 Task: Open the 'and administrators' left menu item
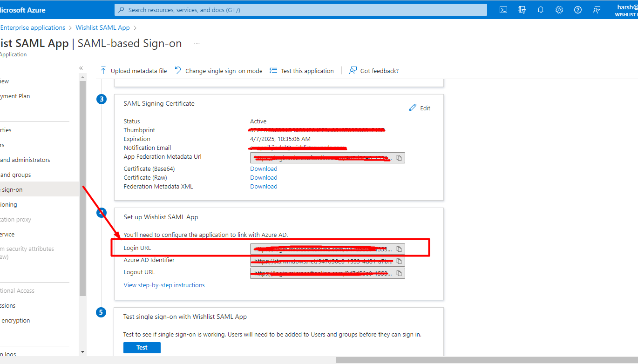point(25,160)
